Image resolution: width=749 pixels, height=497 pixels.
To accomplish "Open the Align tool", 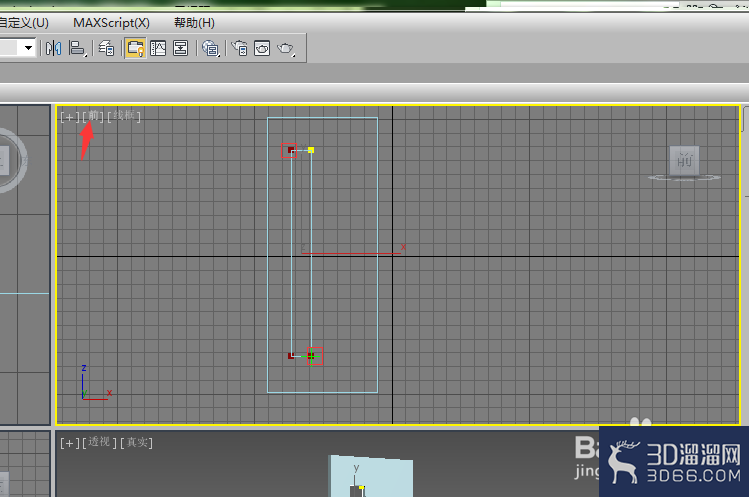I will tap(77, 48).
